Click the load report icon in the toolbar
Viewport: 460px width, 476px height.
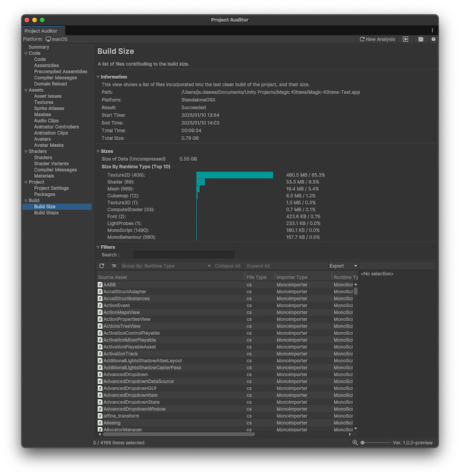(x=405, y=39)
